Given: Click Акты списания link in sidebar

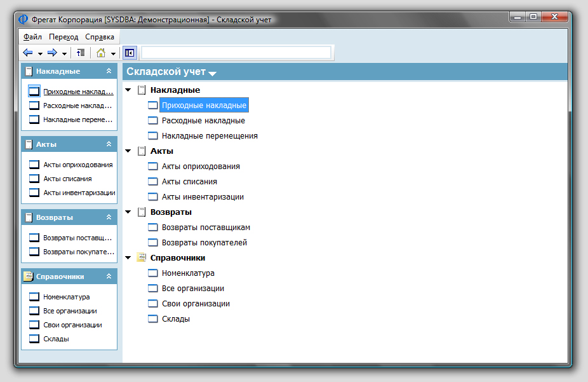Looking at the screenshot, I should click(67, 179).
